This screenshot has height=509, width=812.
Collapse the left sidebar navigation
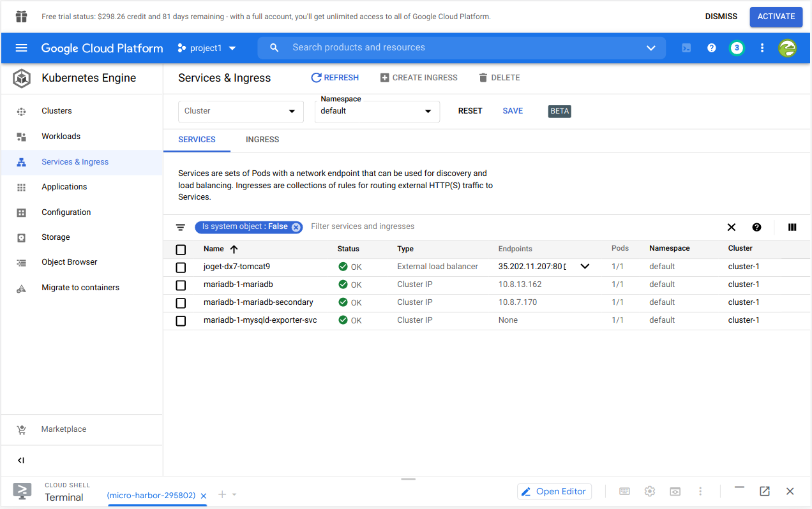point(21,461)
